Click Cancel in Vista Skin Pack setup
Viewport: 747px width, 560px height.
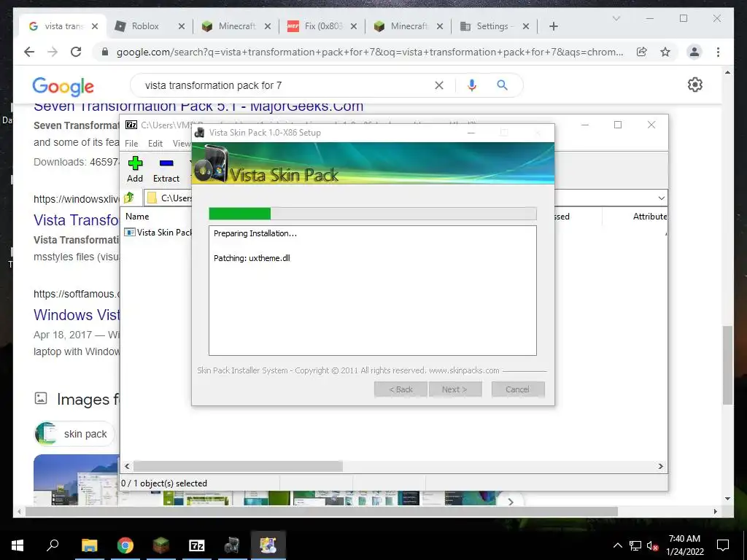(518, 389)
